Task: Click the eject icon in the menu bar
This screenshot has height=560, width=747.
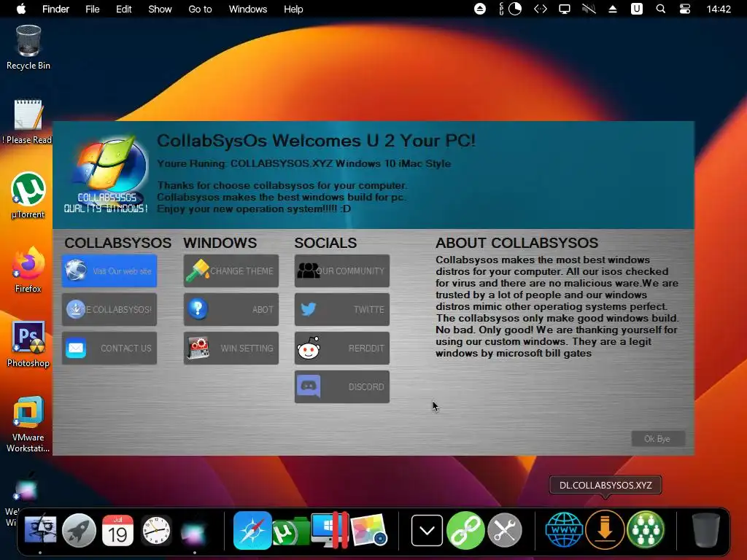Action: coord(613,9)
